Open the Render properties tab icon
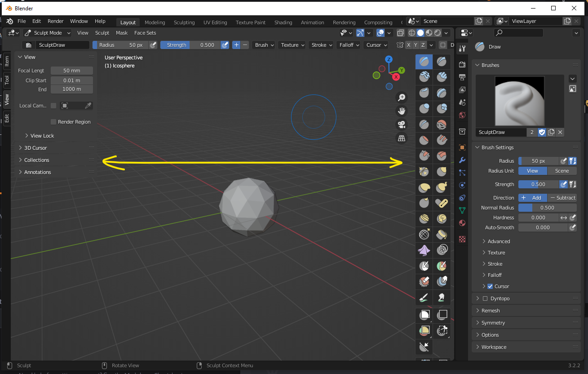The width and height of the screenshot is (588, 374). 462,65
